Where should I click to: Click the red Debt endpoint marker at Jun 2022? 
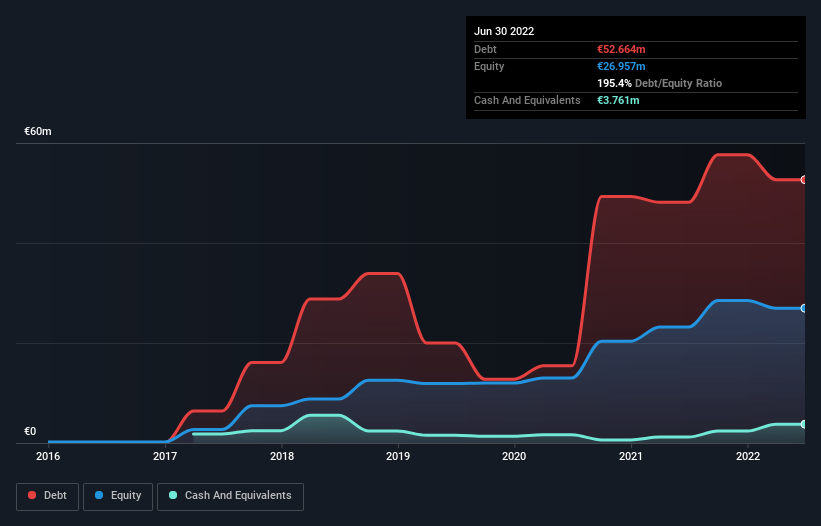(x=804, y=180)
